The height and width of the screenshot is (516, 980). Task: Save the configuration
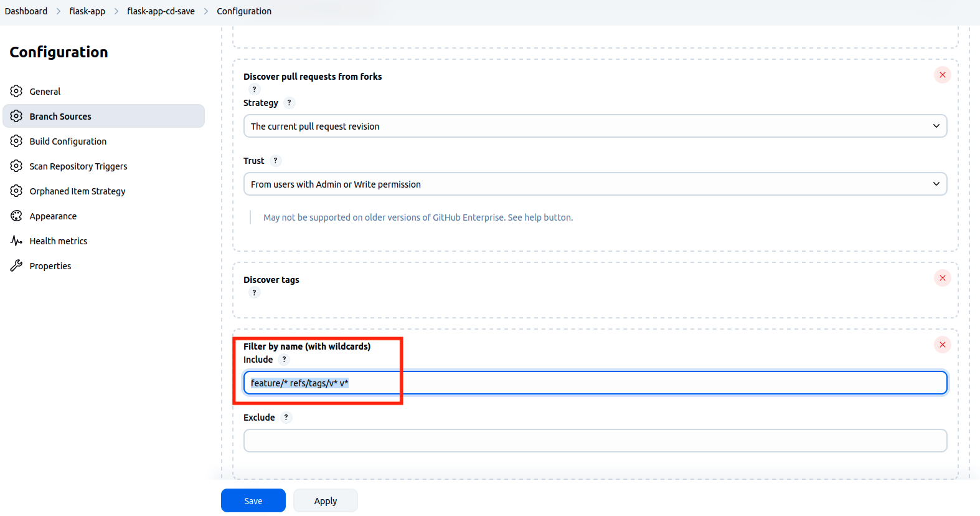tap(253, 500)
